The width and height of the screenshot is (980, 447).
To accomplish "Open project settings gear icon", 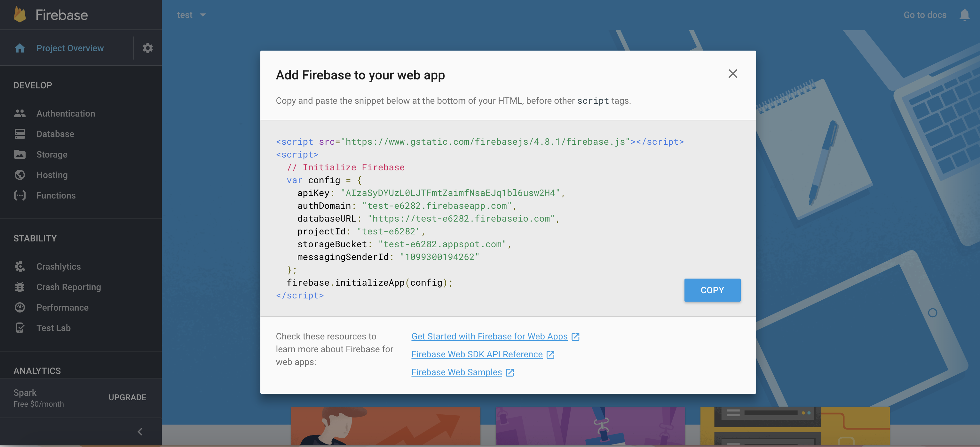I will [x=148, y=48].
